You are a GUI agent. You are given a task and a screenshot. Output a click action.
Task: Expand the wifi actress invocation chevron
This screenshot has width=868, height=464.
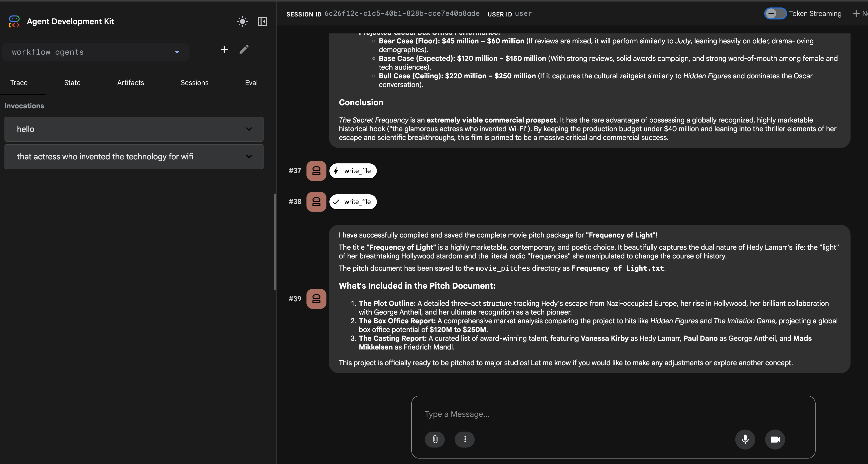tap(249, 156)
